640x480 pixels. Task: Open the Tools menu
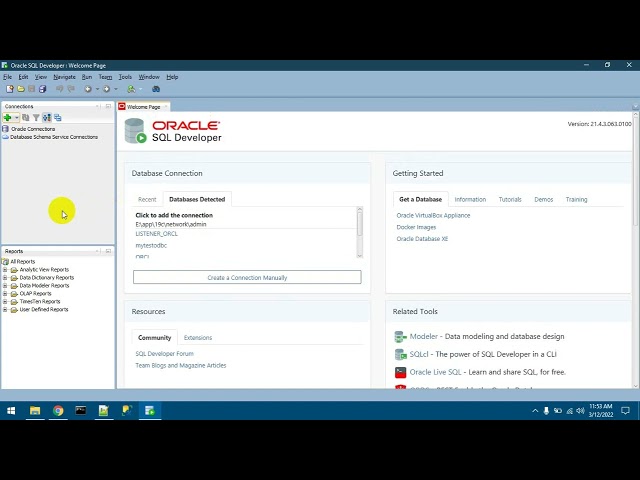[x=125, y=77]
